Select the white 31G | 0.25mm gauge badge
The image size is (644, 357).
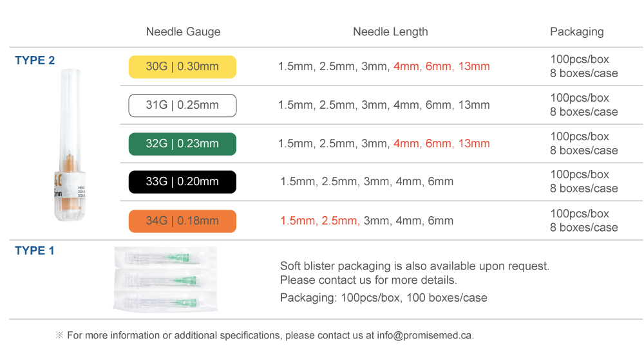click(182, 105)
